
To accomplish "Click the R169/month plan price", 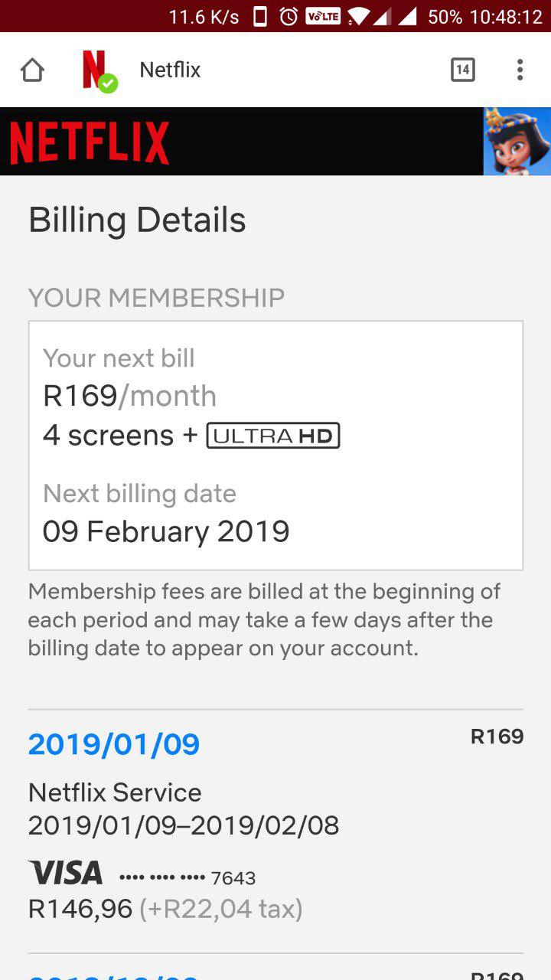I will click(129, 396).
